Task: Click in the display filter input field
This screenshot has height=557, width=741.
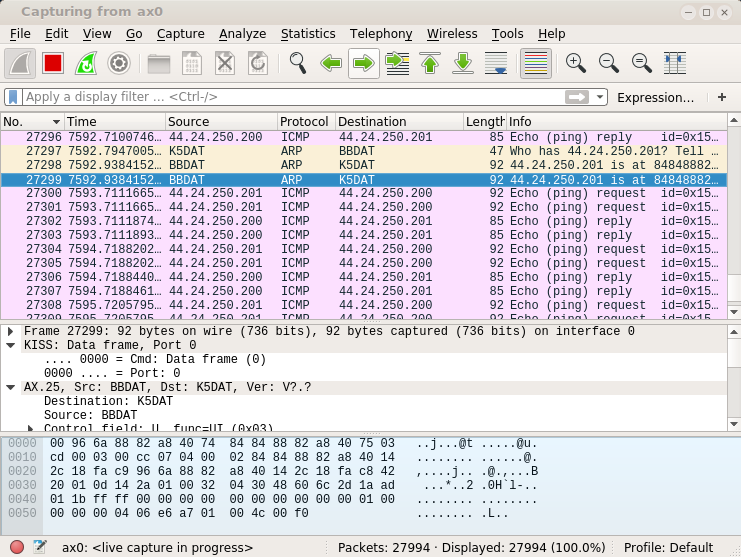Action: click(x=293, y=97)
